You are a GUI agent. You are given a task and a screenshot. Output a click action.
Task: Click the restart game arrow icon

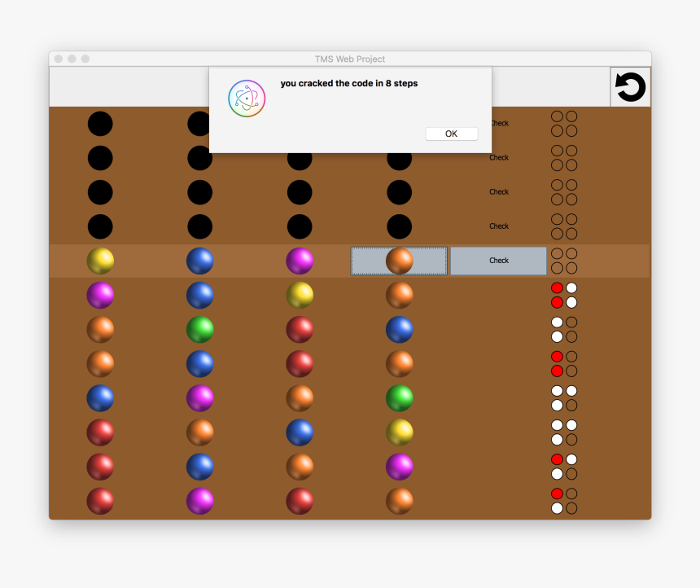630,87
